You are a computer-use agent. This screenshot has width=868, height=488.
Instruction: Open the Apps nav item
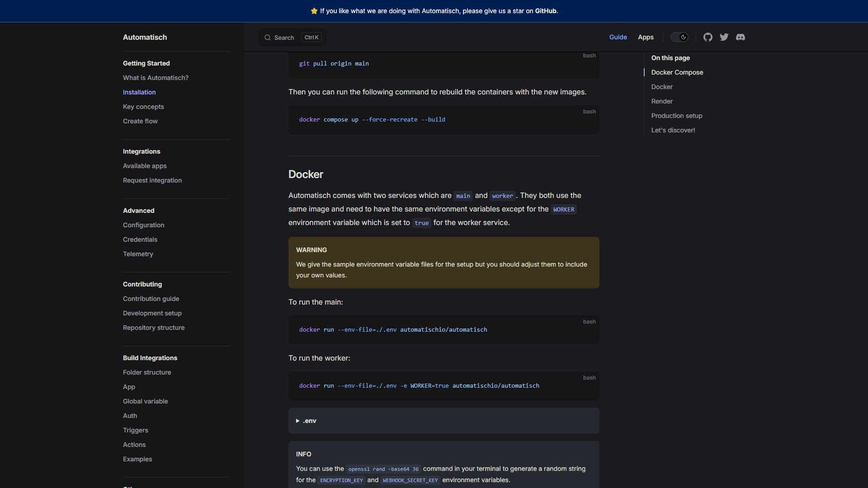coord(646,37)
